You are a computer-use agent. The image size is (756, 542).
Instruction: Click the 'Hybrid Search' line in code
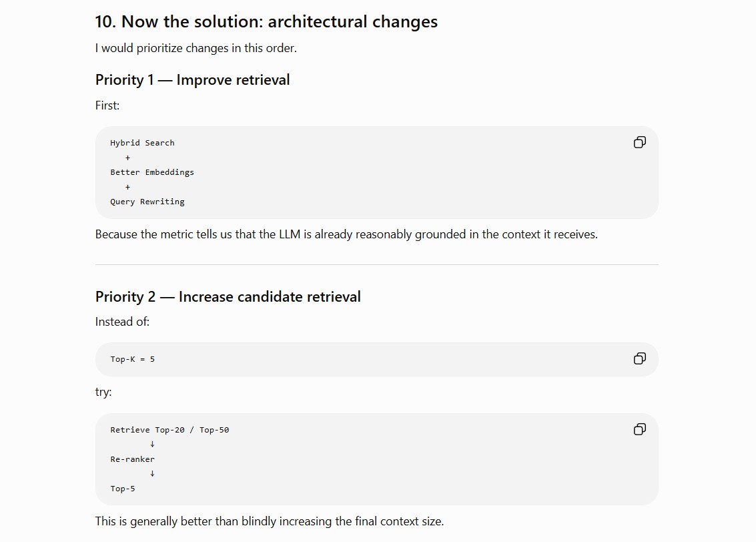pos(142,143)
